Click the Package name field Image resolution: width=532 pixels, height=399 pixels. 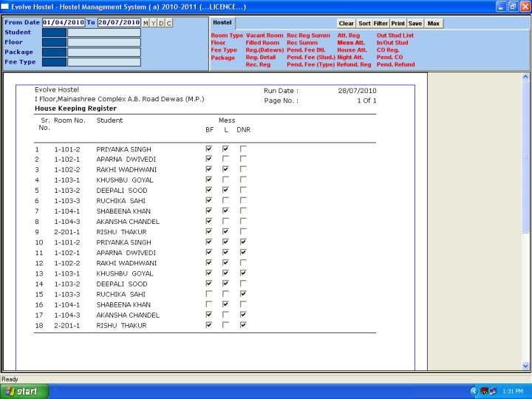pyautogui.click(x=104, y=52)
